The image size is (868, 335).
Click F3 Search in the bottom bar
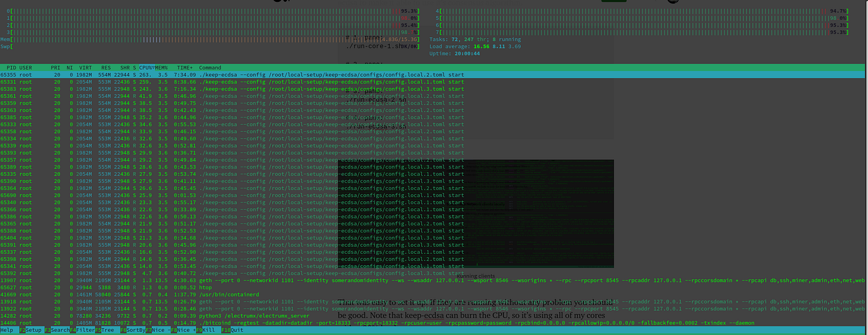(x=56, y=331)
